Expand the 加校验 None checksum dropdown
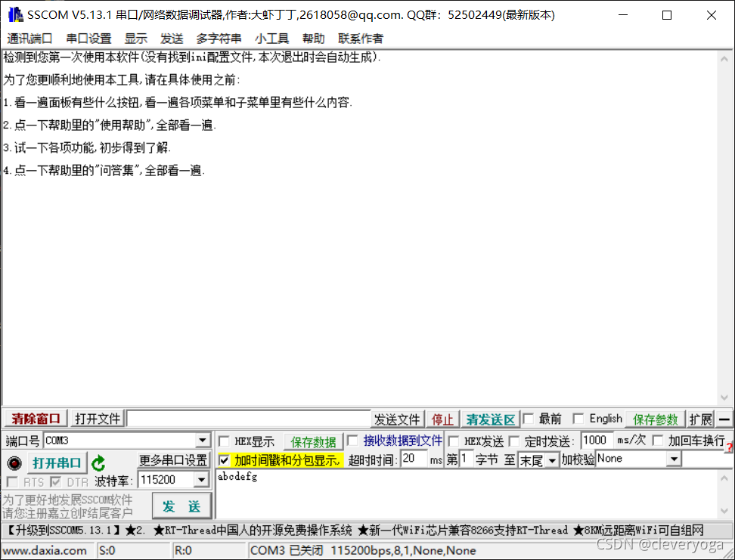This screenshot has height=560, width=735. tap(673, 459)
